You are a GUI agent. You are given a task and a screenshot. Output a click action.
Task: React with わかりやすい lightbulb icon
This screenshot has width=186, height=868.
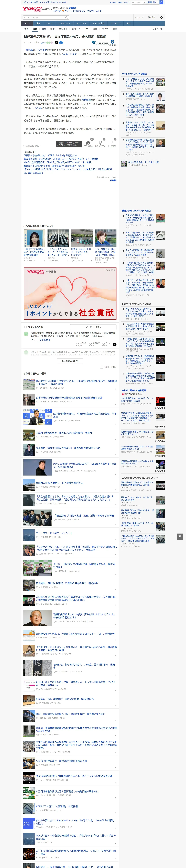(100, 142)
